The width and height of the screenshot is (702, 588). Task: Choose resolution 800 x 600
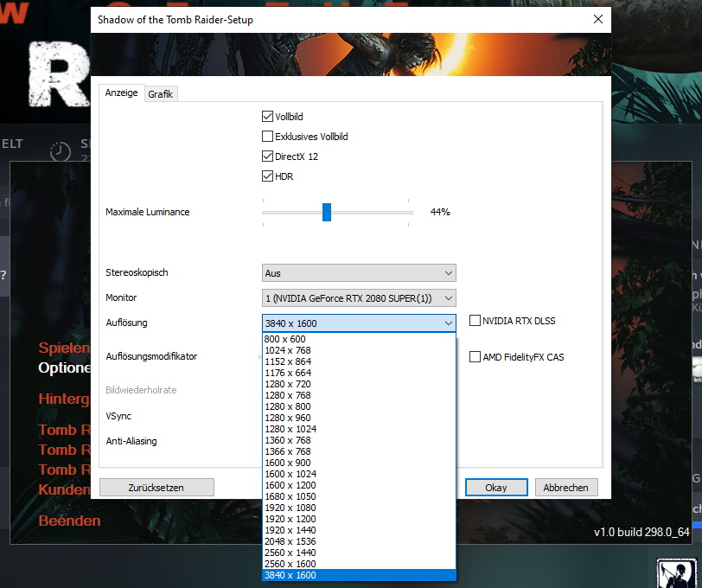[359, 339]
